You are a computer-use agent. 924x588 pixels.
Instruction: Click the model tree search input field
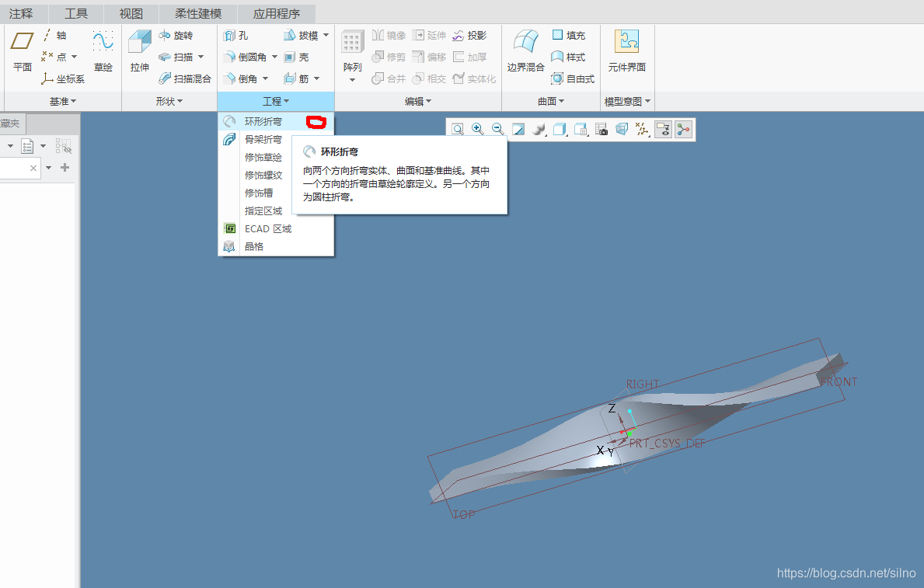click(16, 168)
